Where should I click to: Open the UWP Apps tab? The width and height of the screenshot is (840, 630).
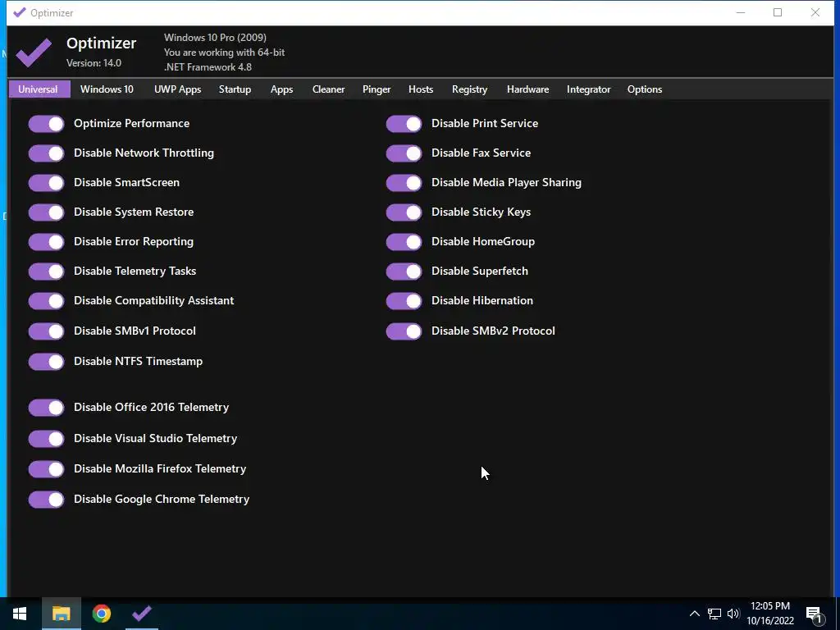[177, 89]
